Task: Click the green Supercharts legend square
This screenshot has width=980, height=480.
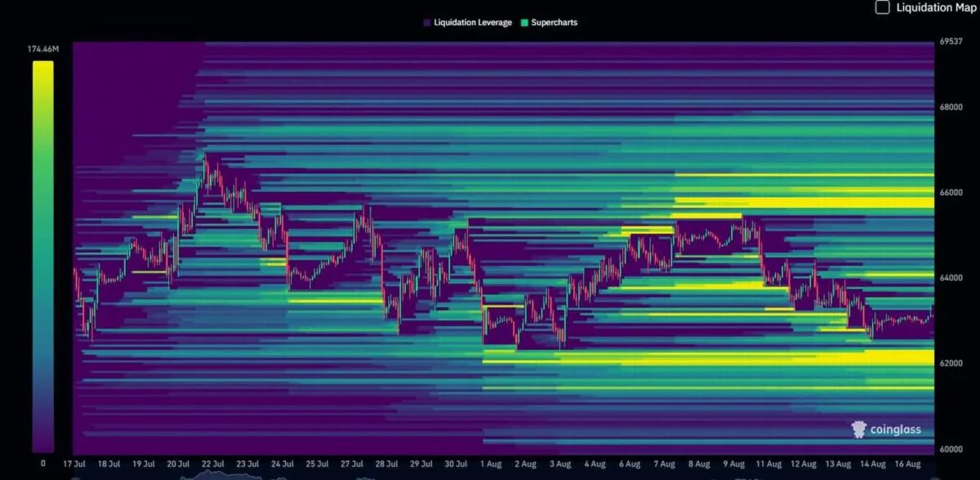Action: (x=523, y=23)
